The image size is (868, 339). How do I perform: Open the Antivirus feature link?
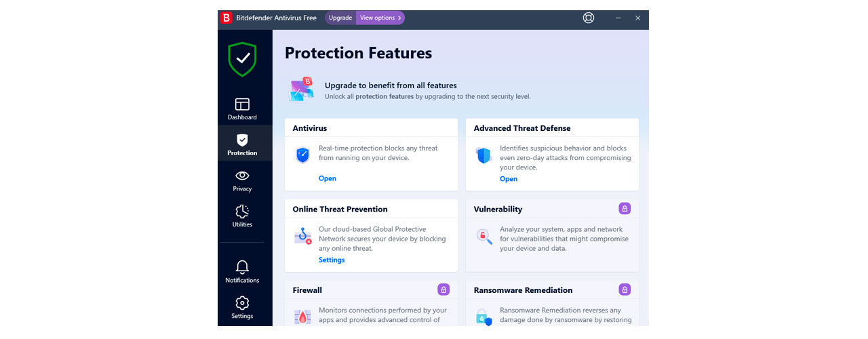(328, 179)
